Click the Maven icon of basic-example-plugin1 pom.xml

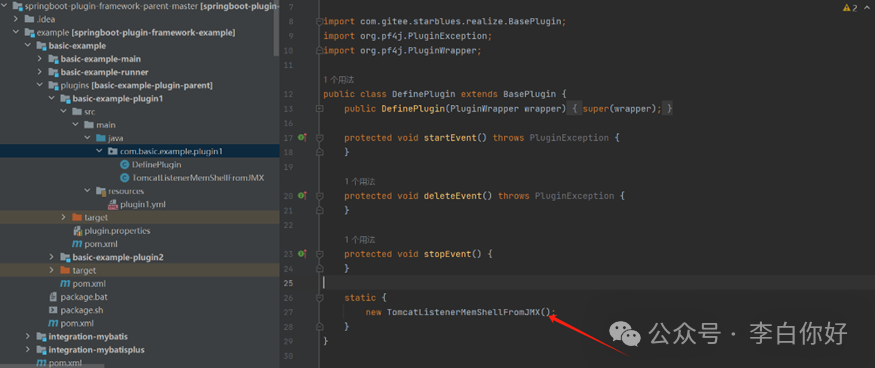tap(77, 244)
